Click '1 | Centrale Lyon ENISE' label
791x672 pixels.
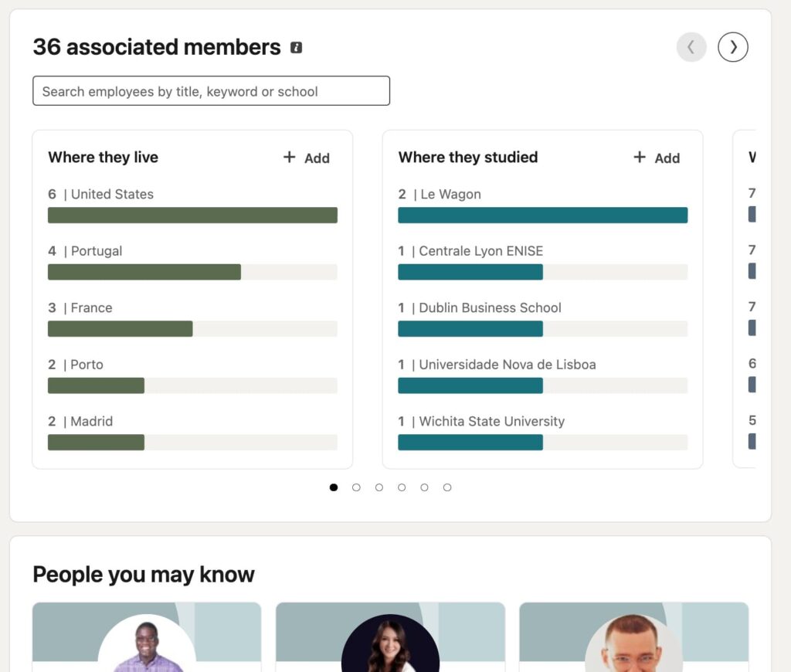(470, 251)
